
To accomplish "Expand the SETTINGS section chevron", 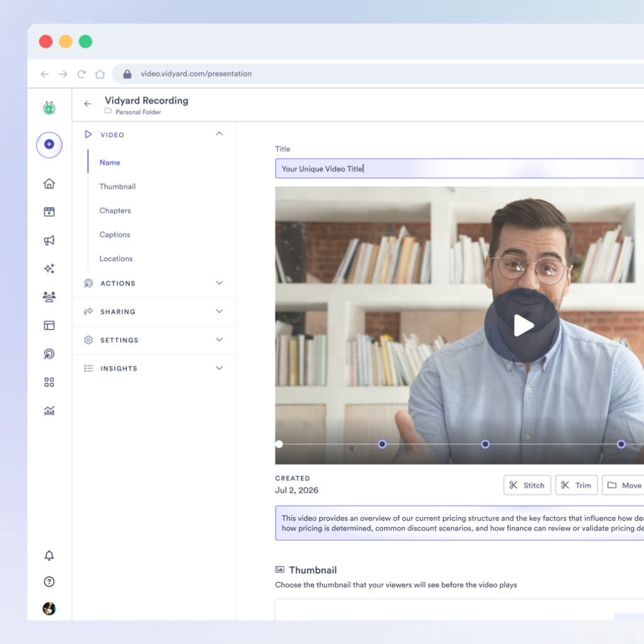I will pyautogui.click(x=219, y=340).
